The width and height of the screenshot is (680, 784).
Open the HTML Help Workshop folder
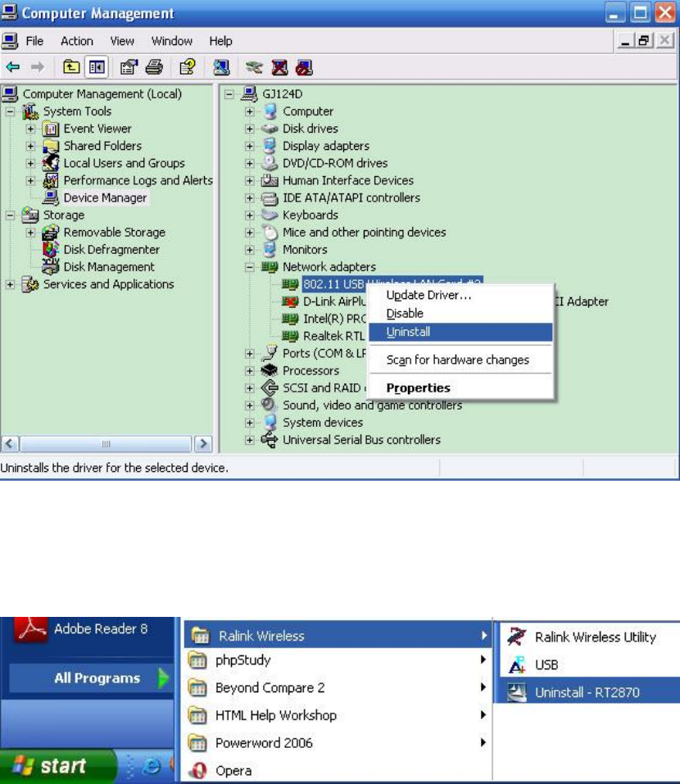[338, 715]
